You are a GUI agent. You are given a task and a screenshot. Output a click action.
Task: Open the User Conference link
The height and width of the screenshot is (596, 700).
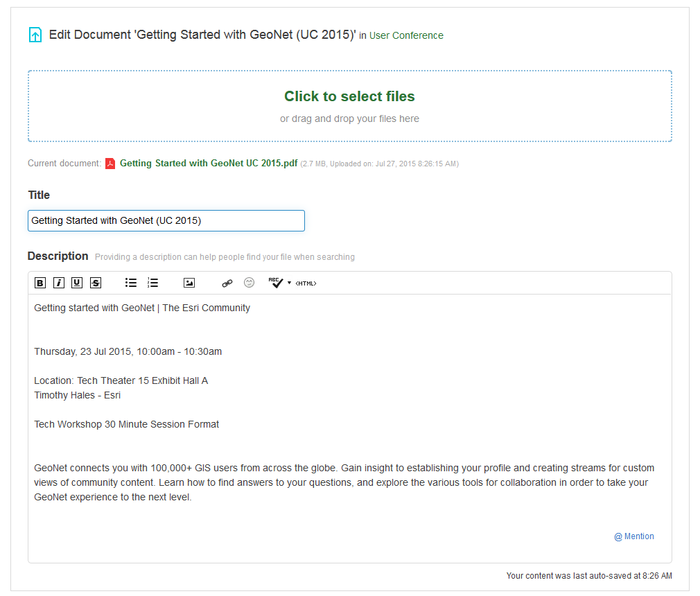406,35
